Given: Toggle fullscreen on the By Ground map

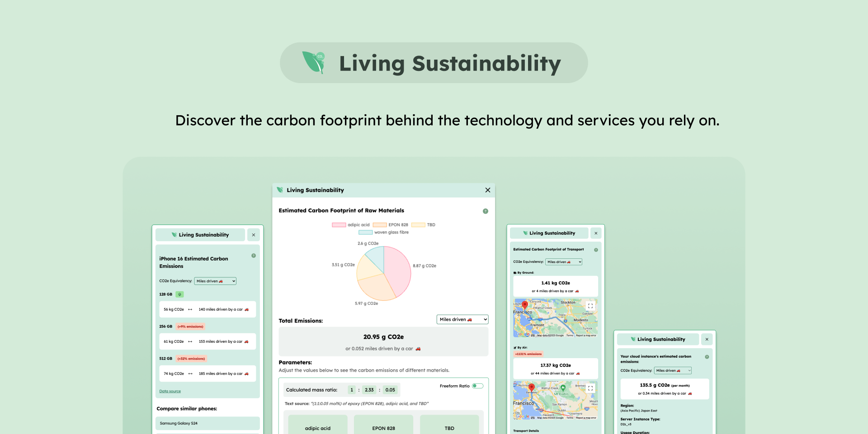Looking at the screenshot, I should [x=590, y=306].
